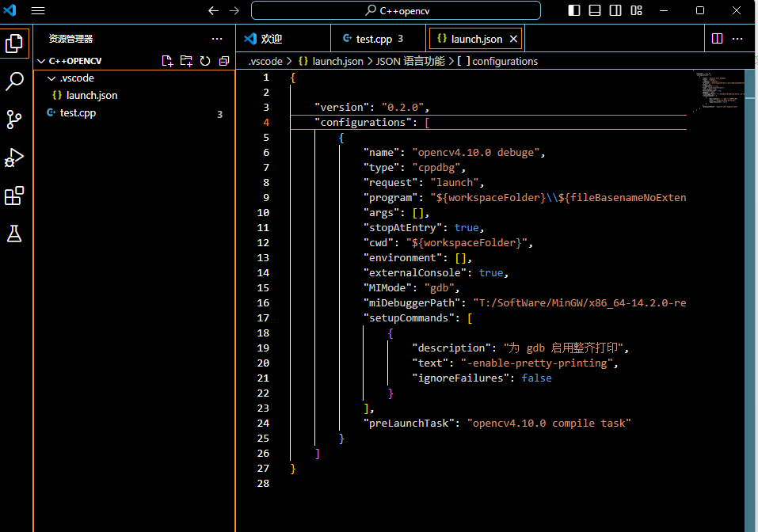This screenshot has width=758, height=532.
Task: Collapse all folders in explorer
Action: coord(224,61)
